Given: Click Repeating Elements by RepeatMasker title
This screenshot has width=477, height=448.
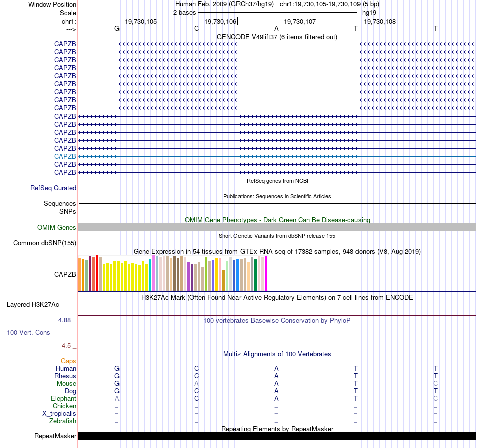Looking at the screenshot, I should 278,429.
